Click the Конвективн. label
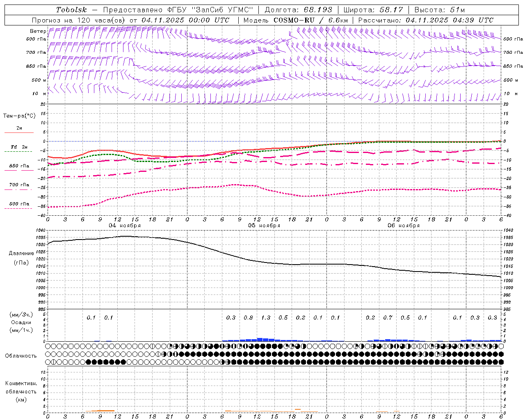525x420 pixels. 21,383
